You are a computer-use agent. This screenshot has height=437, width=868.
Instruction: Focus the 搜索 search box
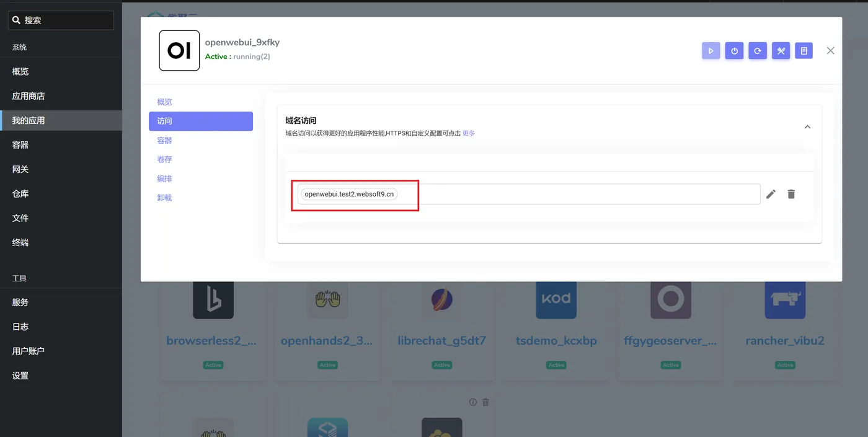(61, 20)
